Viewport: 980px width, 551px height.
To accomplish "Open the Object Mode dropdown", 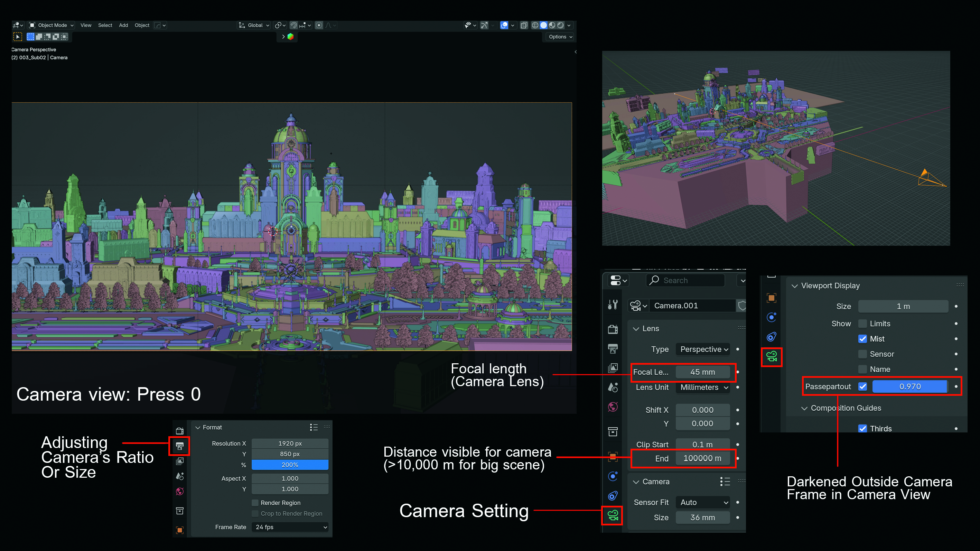I will 52,25.
